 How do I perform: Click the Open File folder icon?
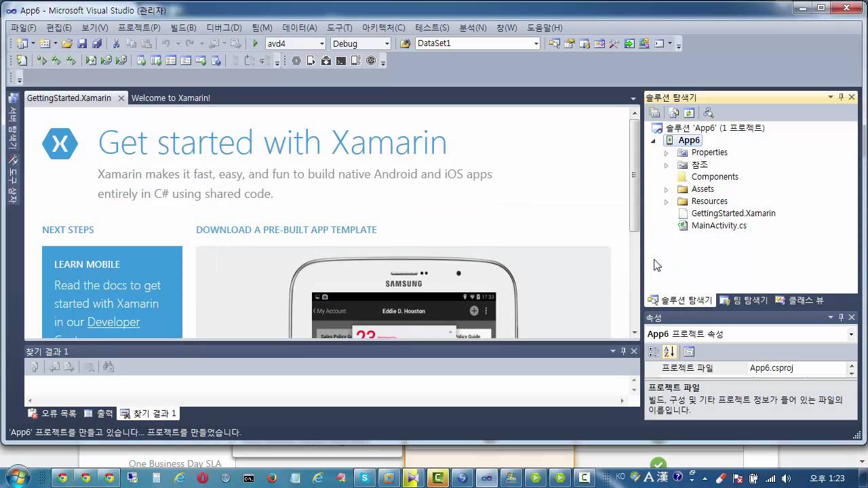coord(67,43)
